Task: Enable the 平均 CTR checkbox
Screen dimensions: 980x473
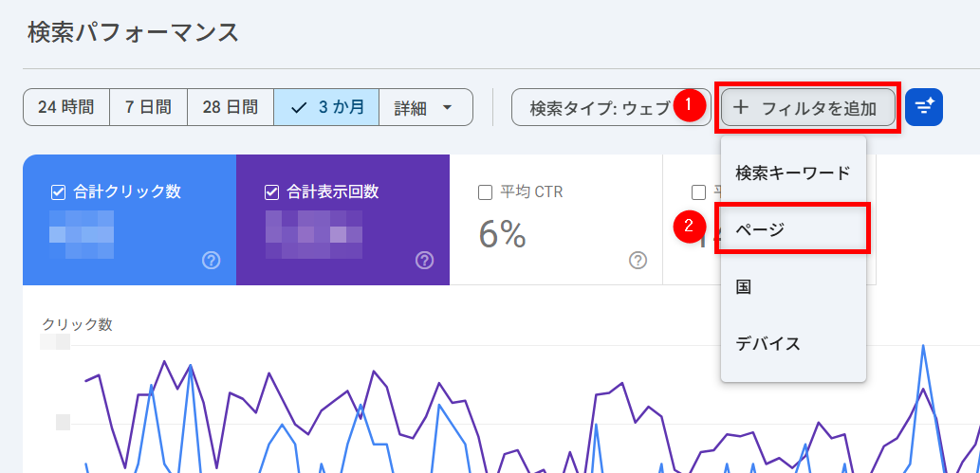Action: (x=485, y=192)
